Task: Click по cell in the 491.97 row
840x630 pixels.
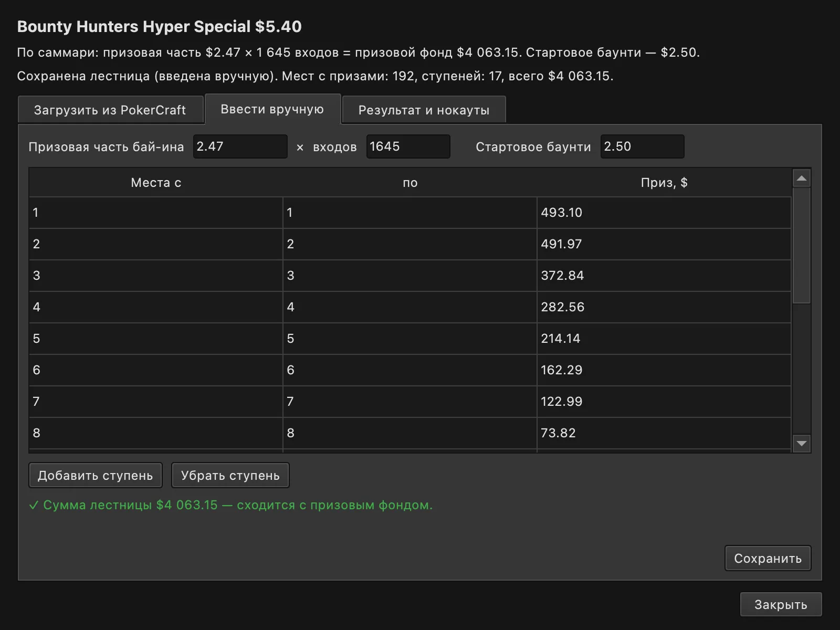Action: click(x=410, y=244)
